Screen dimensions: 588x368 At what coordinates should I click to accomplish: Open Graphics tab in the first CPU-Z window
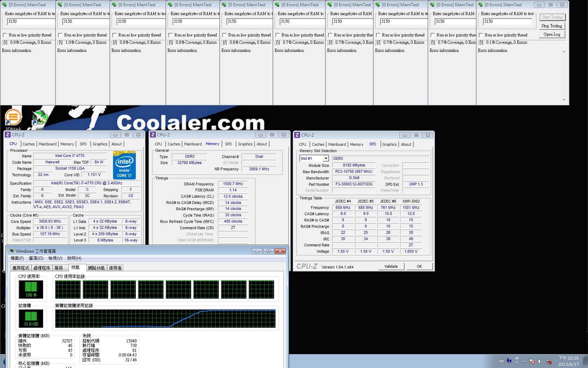pyautogui.click(x=100, y=144)
